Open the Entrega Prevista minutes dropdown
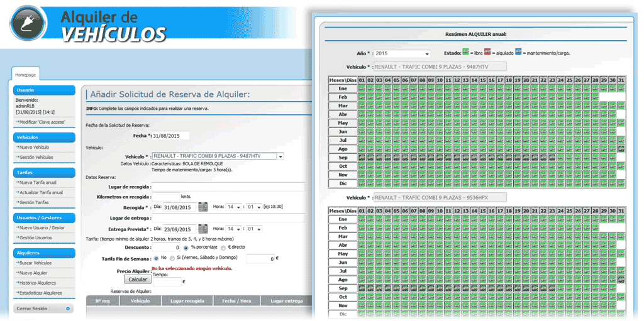 coord(254,229)
